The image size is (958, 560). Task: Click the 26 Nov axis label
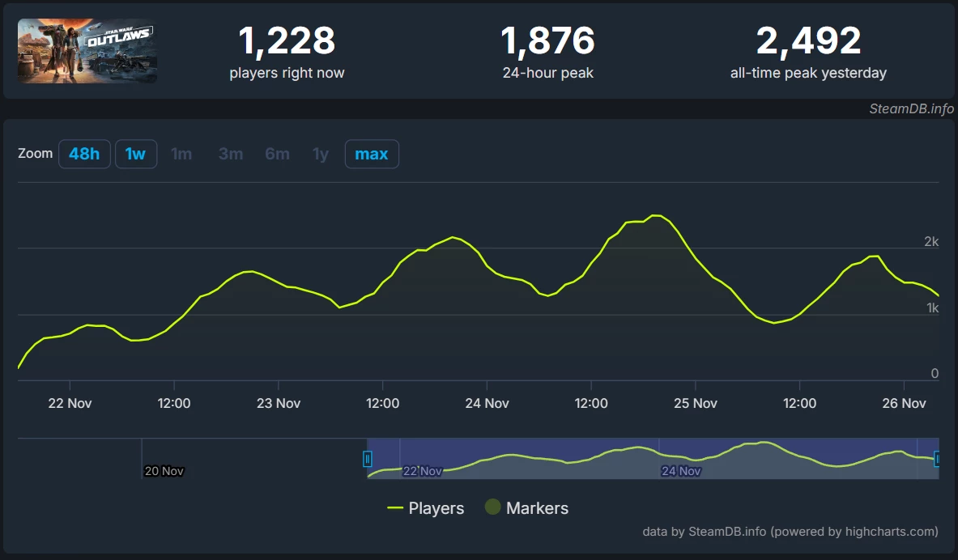tap(904, 403)
